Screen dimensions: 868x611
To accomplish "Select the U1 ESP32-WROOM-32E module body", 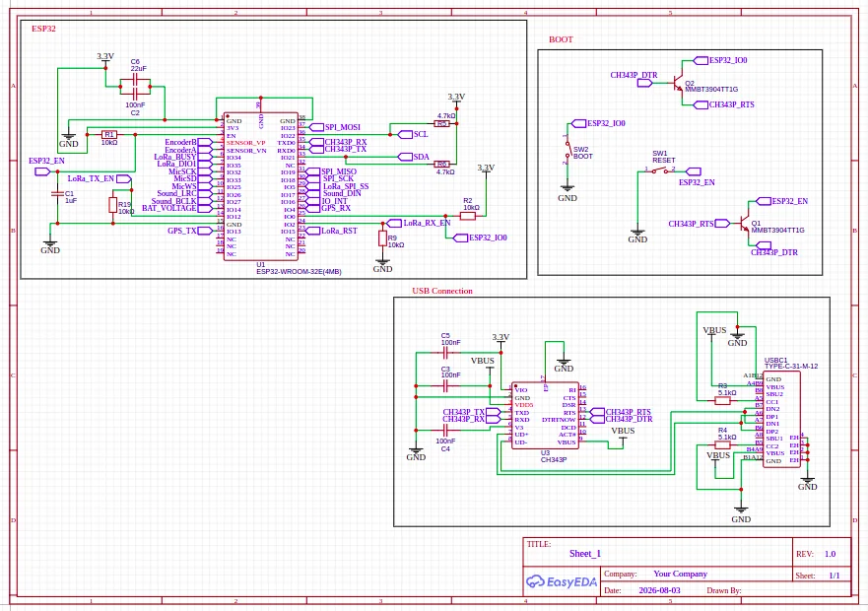I will [261, 186].
